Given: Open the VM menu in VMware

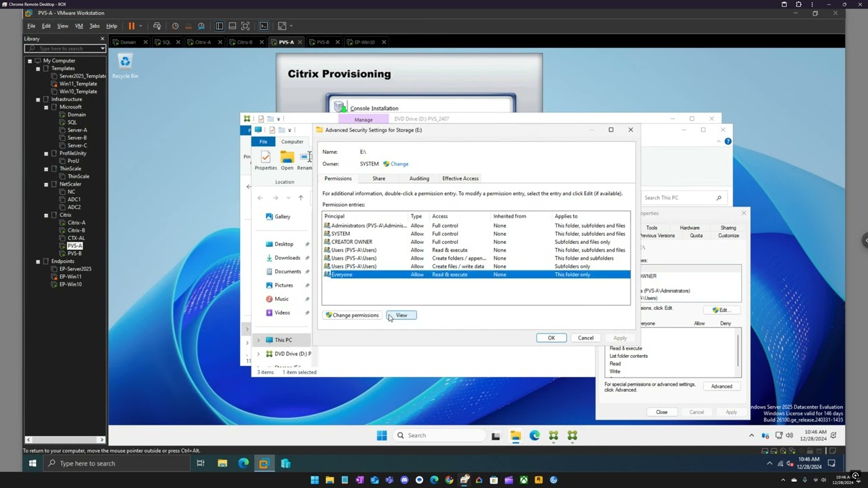Looking at the screenshot, I should coord(79,26).
